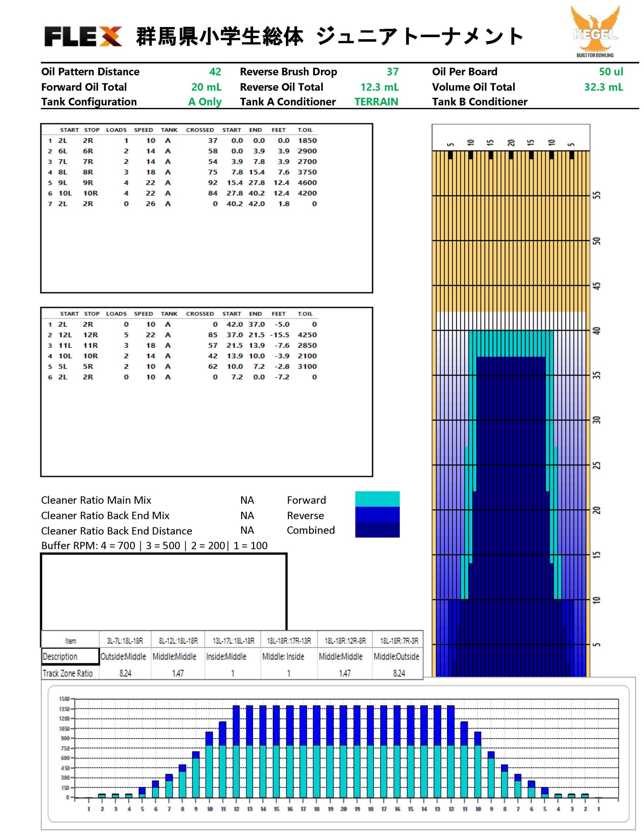Screen dimensions: 644x834
Task: Click reverse table T.OIL value 2100
Action: (307, 356)
